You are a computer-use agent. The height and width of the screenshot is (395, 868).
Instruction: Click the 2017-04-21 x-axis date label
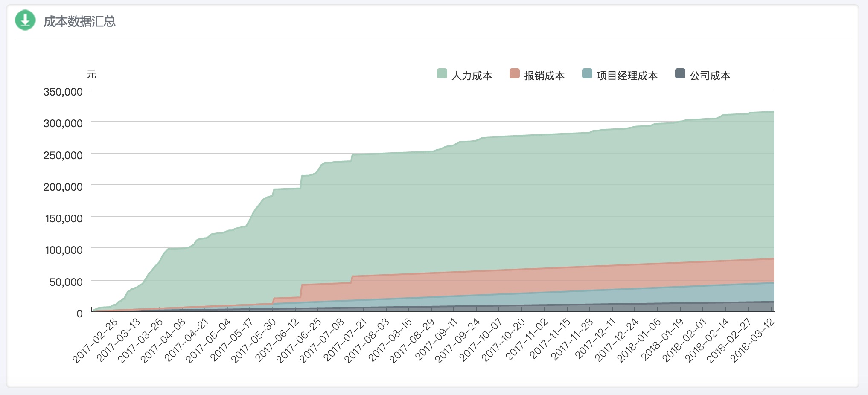pos(186,340)
